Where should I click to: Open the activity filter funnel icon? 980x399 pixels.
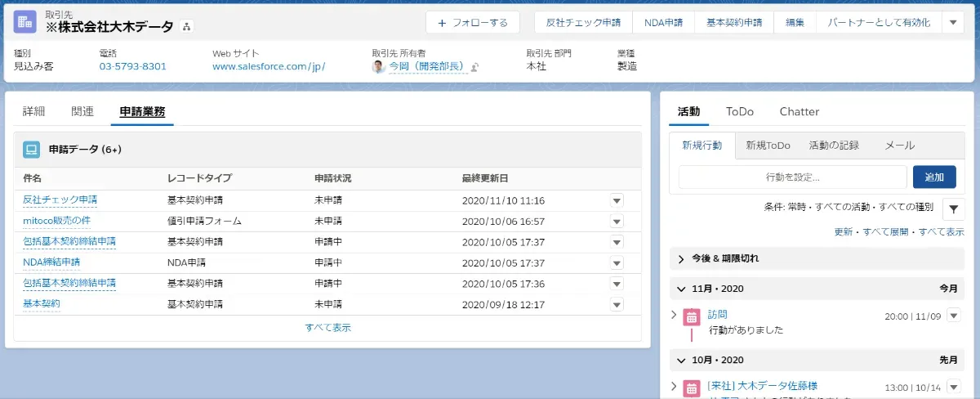(x=953, y=209)
